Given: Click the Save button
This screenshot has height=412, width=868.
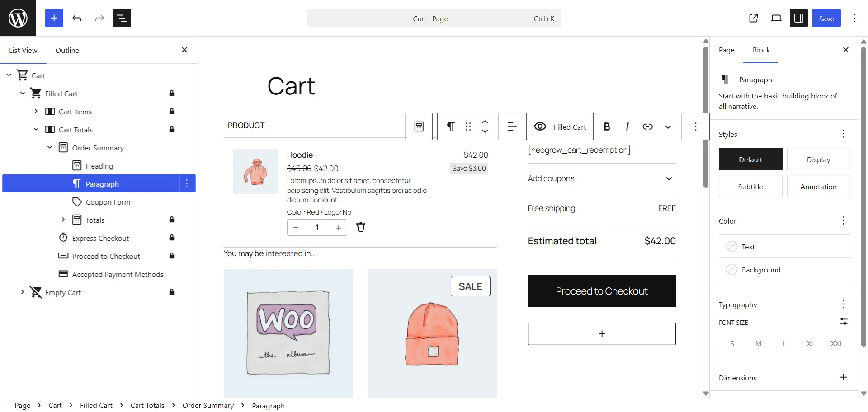Looking at the screenshot, I should (x=826, y=18).
